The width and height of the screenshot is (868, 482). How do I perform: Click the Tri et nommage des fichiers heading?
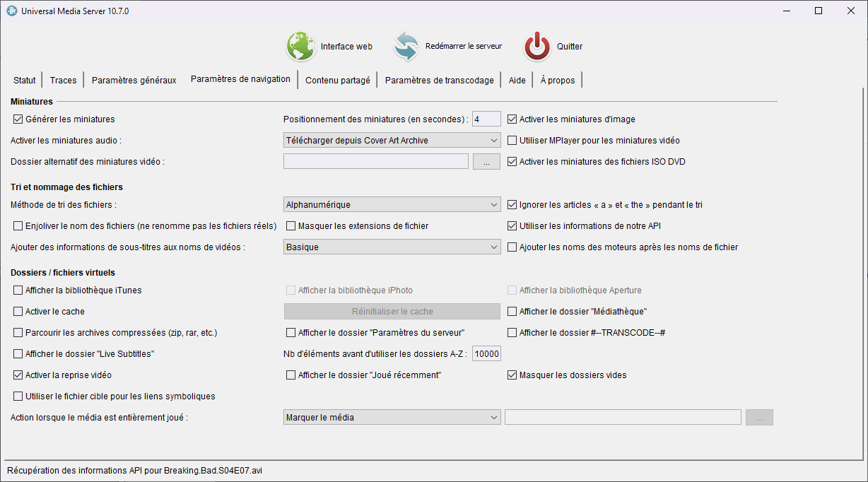[66, 187]
